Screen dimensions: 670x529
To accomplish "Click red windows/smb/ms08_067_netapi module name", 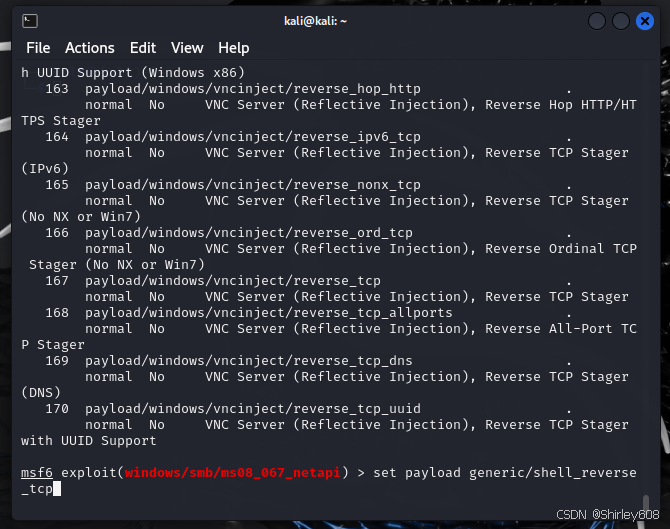I will [232, 473].
